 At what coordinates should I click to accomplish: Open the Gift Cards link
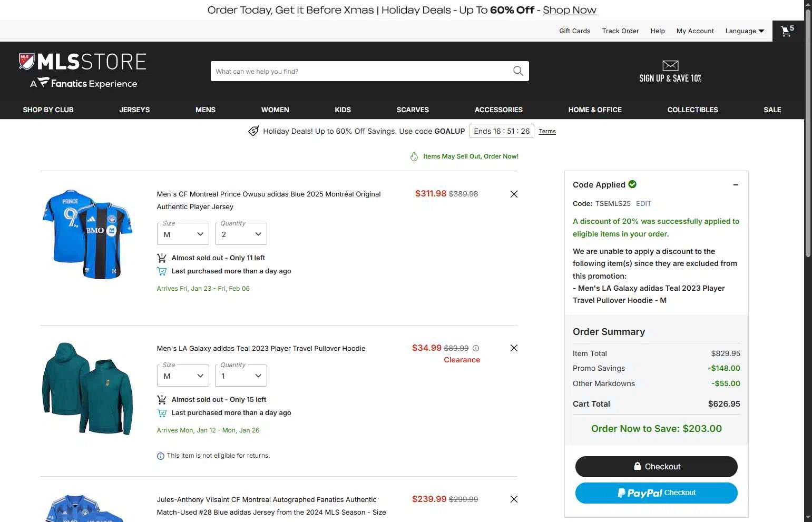pyautogui.click(x=575, y=31)
